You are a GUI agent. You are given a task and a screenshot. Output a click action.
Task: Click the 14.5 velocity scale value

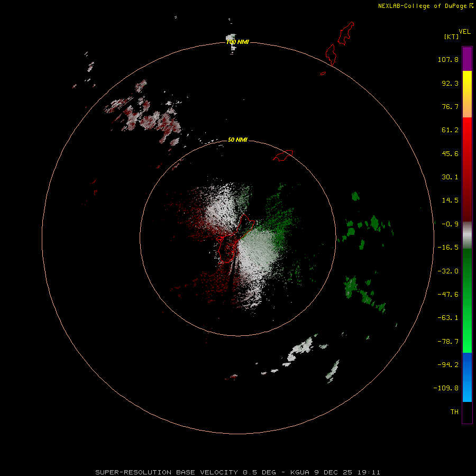[x=450, y=200]
